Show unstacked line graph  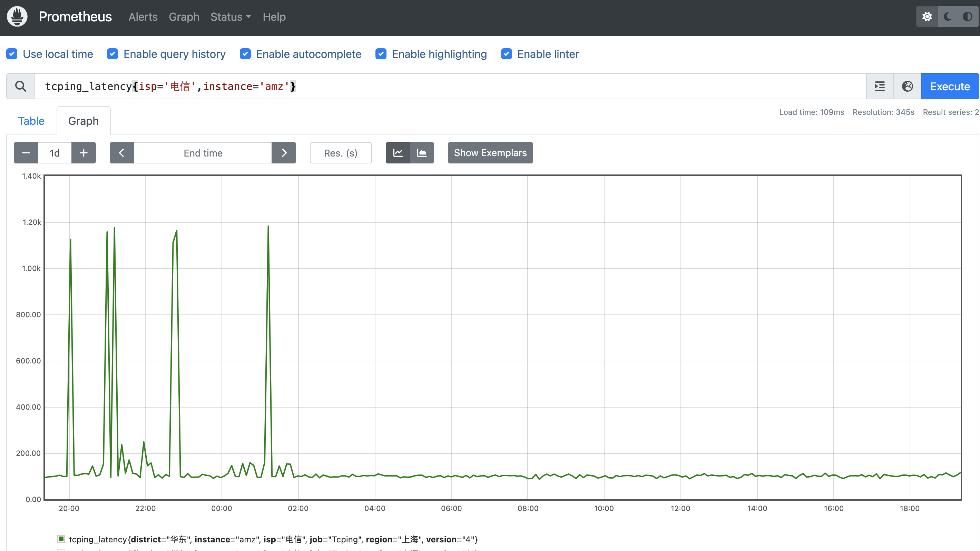point(398,153)
